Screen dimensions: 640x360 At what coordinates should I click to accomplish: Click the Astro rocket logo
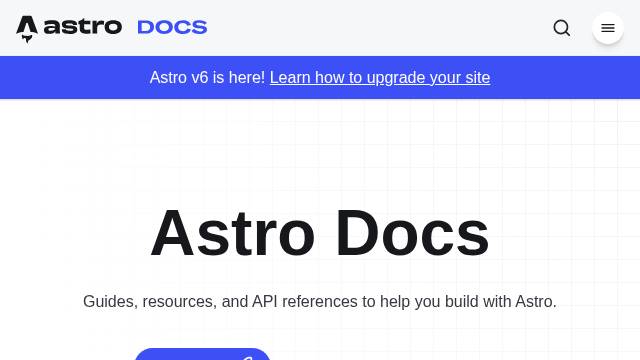[x=27, y=29]
